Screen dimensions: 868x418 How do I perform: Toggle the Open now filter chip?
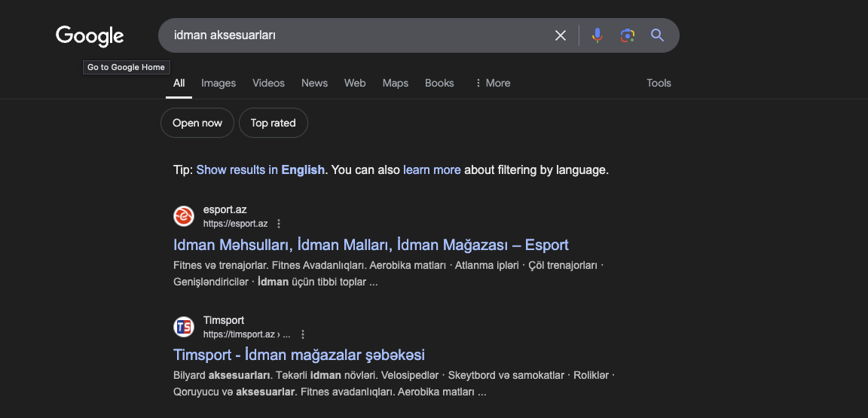pos(197,123)
